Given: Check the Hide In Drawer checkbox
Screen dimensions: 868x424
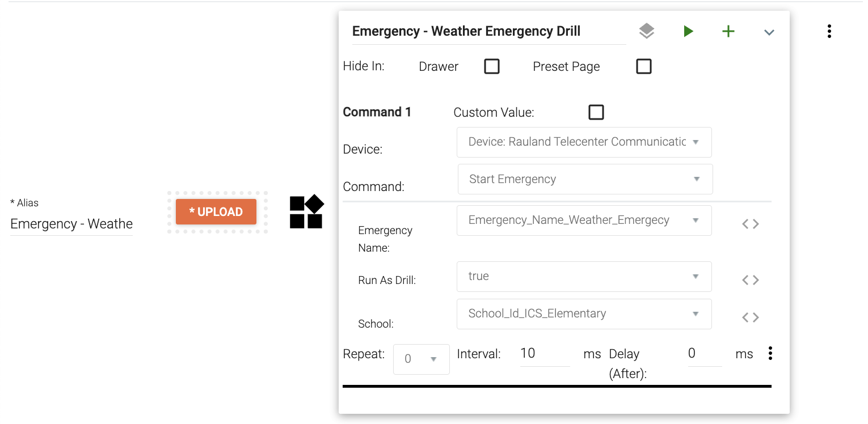Looking at the screenshot, I should pyautogui.click(x=492, y=67).
